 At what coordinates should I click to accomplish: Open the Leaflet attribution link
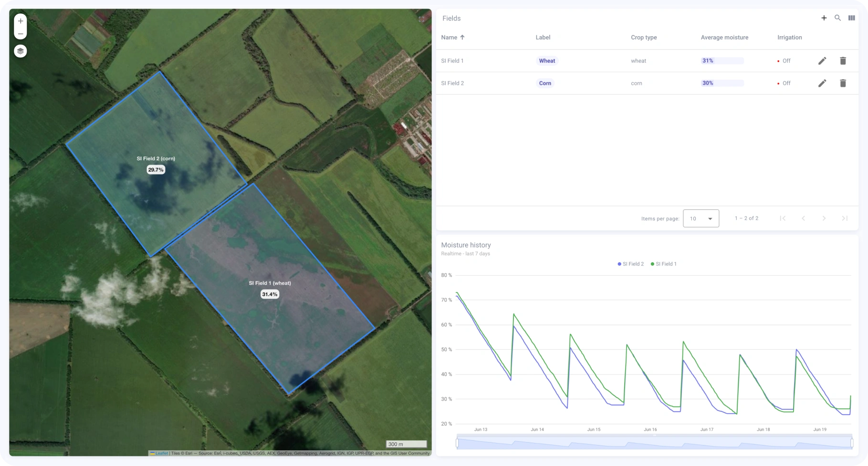click(x=162, y=453)
